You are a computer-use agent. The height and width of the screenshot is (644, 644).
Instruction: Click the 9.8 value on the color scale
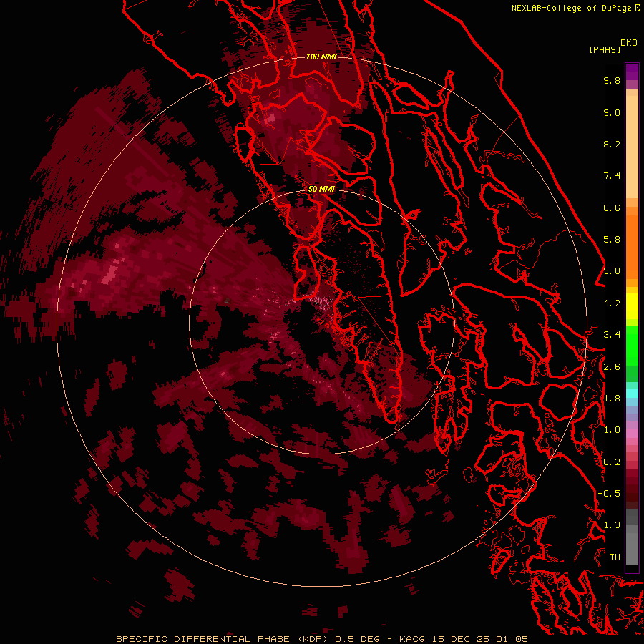click(612, 80)
